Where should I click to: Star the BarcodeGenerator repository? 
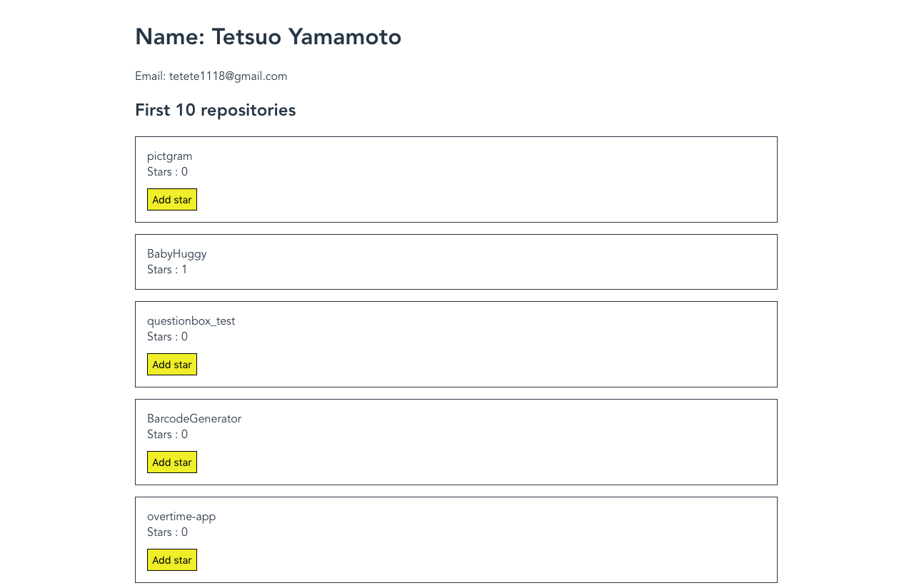point(172,462)
